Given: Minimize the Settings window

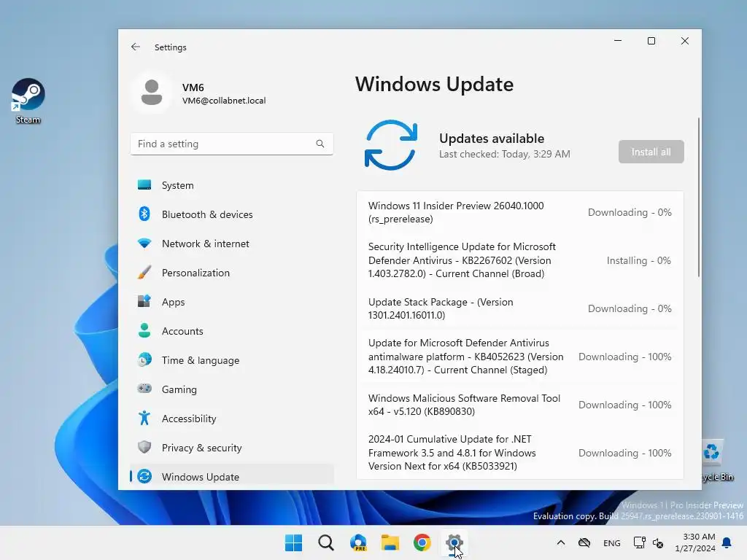Looking at the screenshot, I should pyautogui.click(x=618, y=41).
